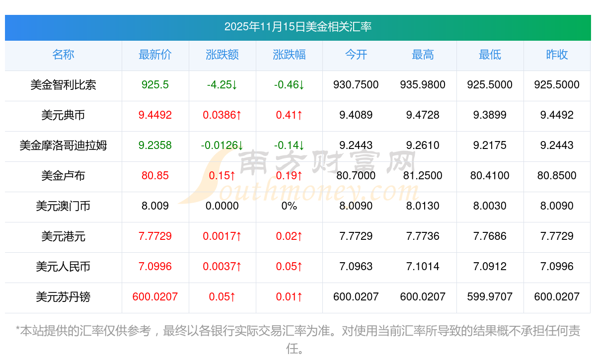Viewport: 596px width, 364px height.
Task: Click latest price 925.5 for 美金智利比索
Action: coord(155,85)
